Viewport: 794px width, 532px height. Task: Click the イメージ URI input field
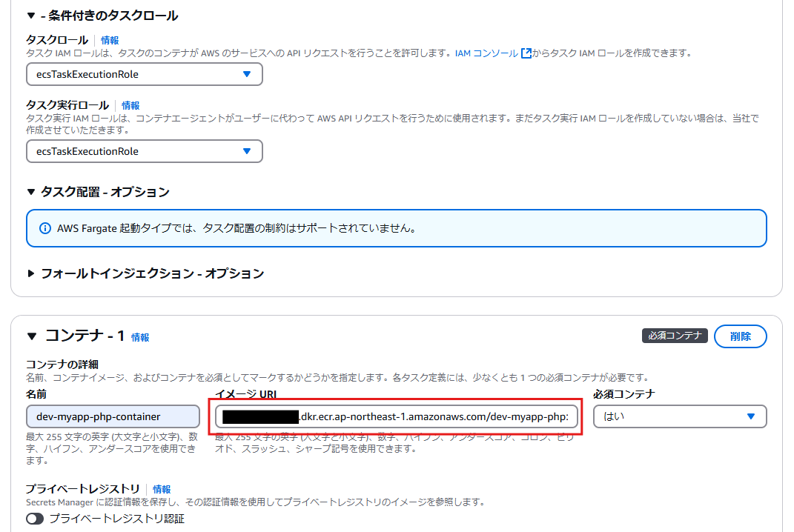point(397,416)
